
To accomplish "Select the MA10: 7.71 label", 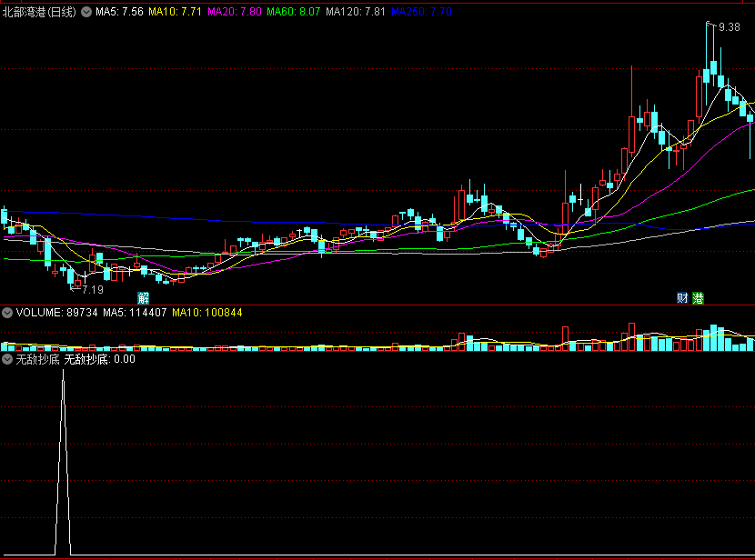I will point(175,12).
